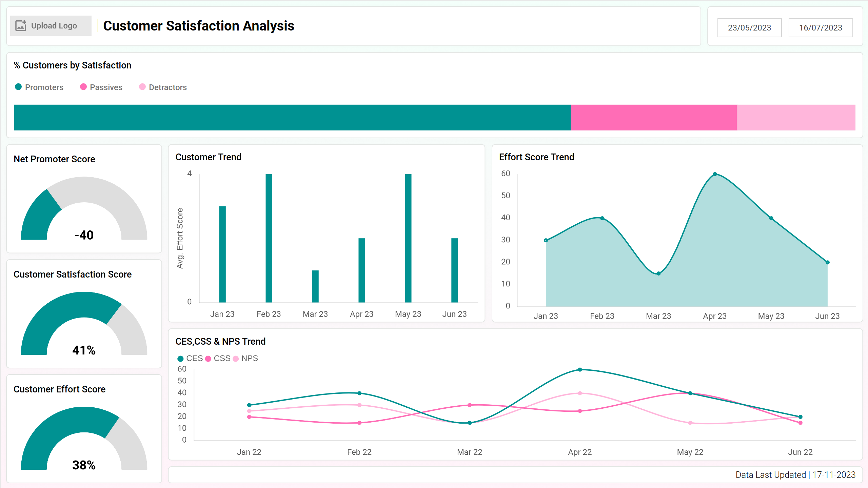Click the CES Apr 22 peak point

580,370
